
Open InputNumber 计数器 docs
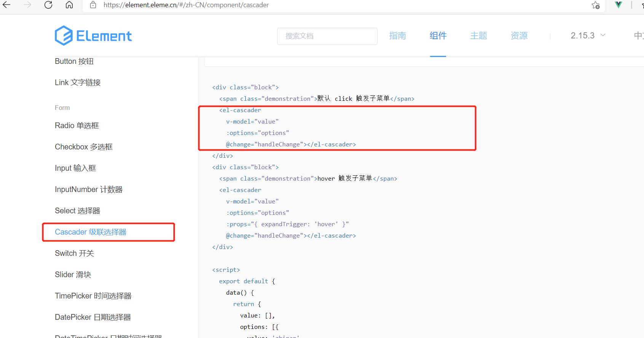click(89, 189)
